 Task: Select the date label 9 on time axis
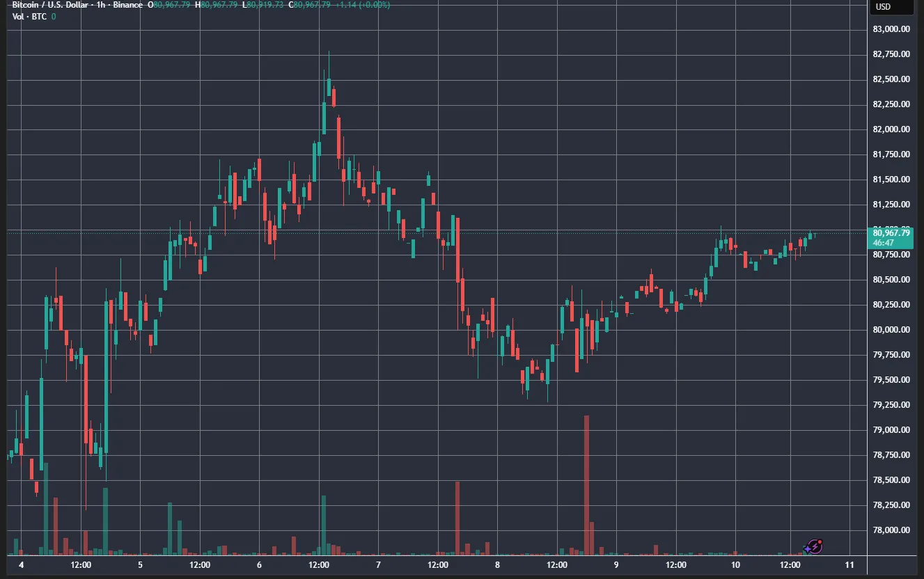pyautogui.click(x=616, y=565)
